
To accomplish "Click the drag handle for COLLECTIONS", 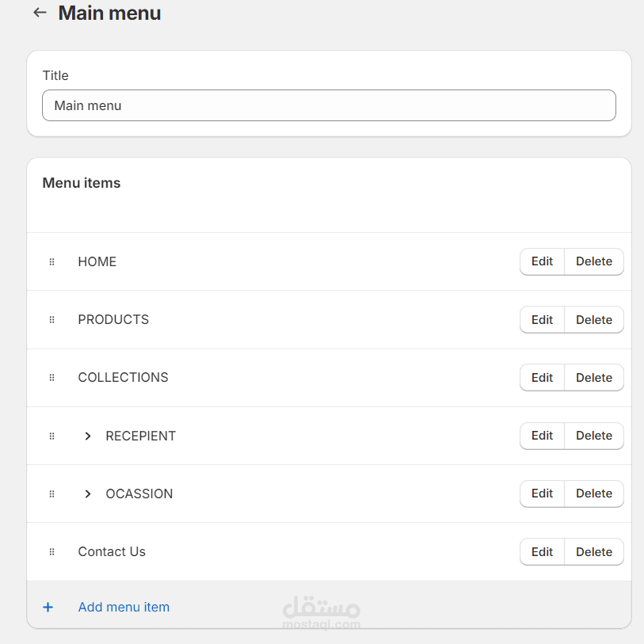I will (52, 378).
